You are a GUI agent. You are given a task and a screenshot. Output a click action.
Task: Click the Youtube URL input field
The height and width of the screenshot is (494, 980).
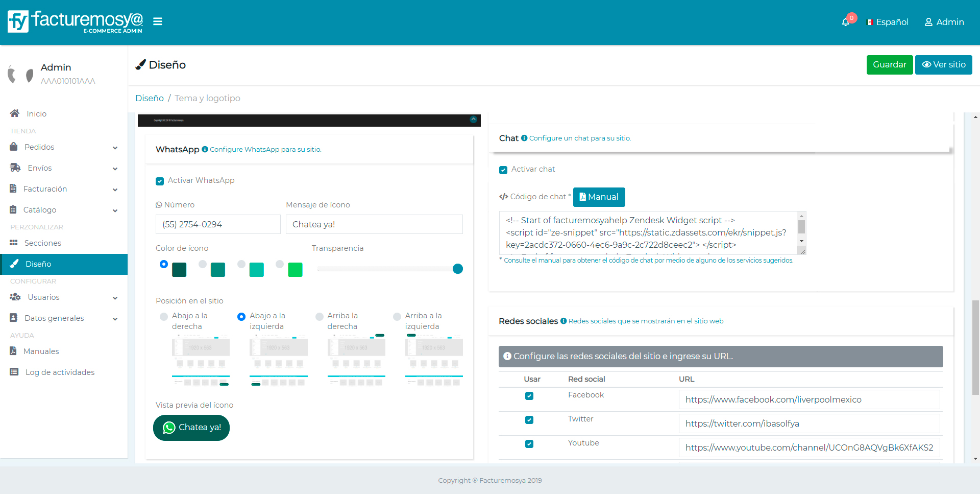[x=809, y=448]
